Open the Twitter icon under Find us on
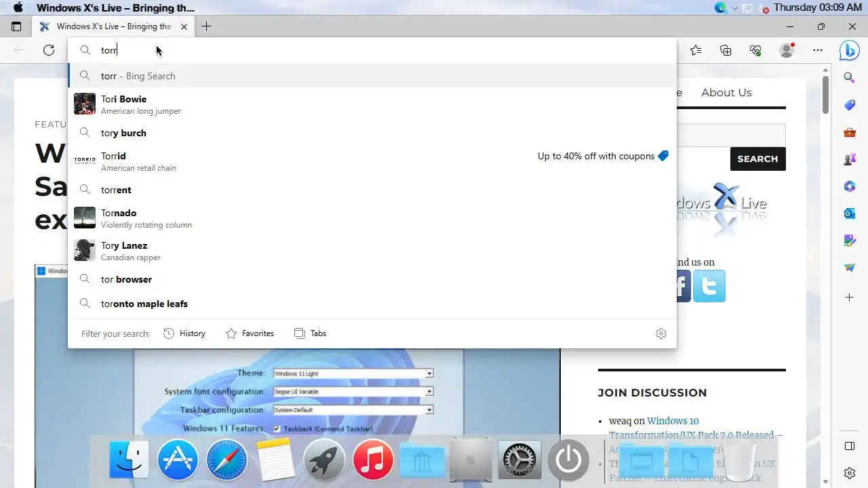The height and width of the screenshot is (488, 868). pos(709,286)
